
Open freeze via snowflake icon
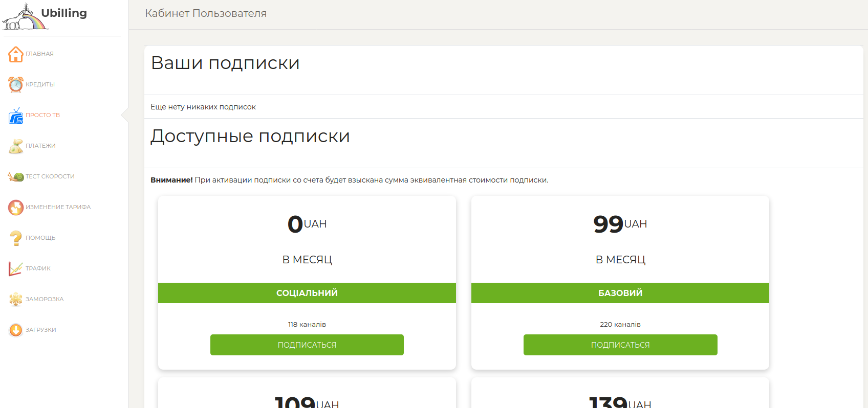click(x=16, y=299)
